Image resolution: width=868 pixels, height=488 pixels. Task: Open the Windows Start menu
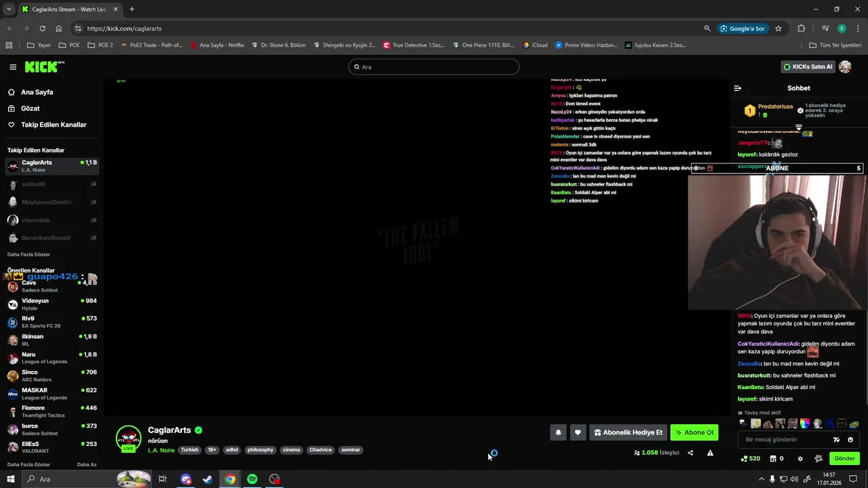pos(11,479)
